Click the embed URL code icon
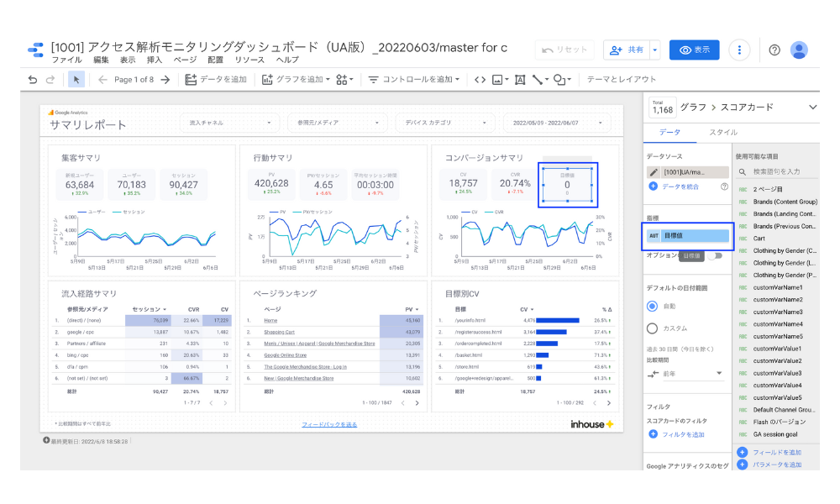Viewport: 840px width, 504px height. point(480,79)
